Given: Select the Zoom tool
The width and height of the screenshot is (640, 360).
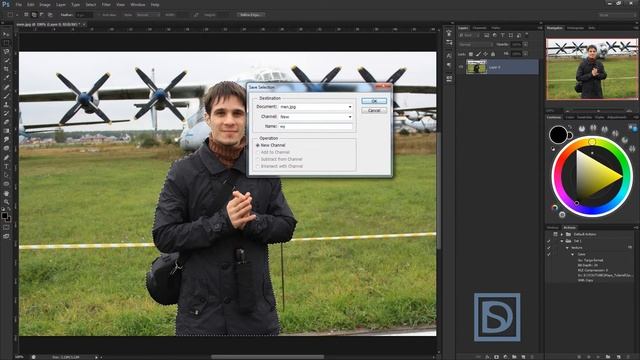Looking at the screenshot, I should click(6, 202).
